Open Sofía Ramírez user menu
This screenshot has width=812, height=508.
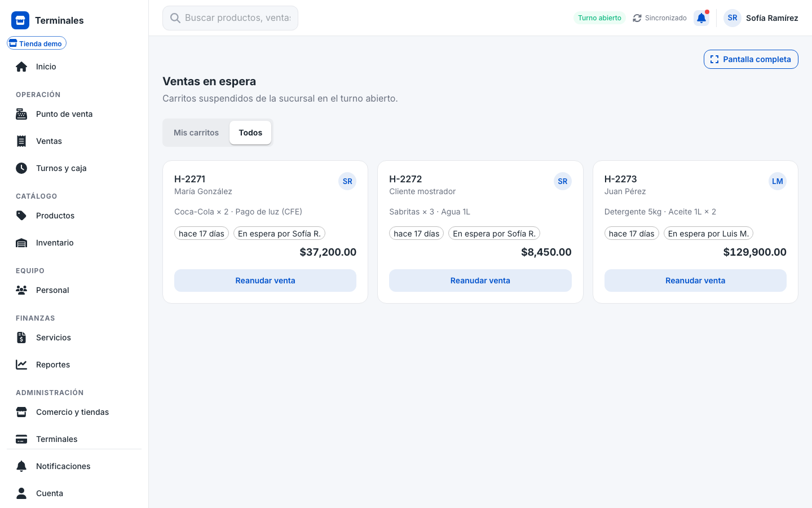(761, 18)
